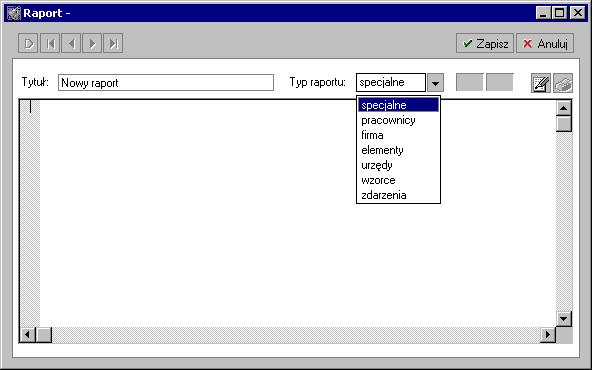Open the edit report pencil icon

click(541, 83)
